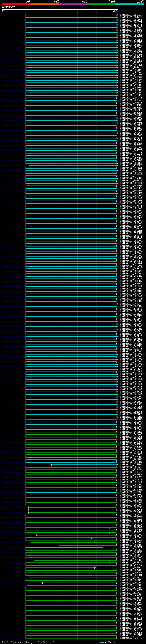Click the purple ~60% identity legend segment
The image size is (146, 644).
73,4
